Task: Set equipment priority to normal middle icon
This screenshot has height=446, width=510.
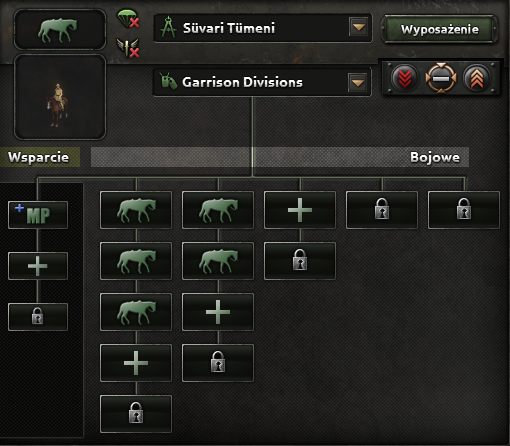Action: pyautogui.click(x=441, y=79)
